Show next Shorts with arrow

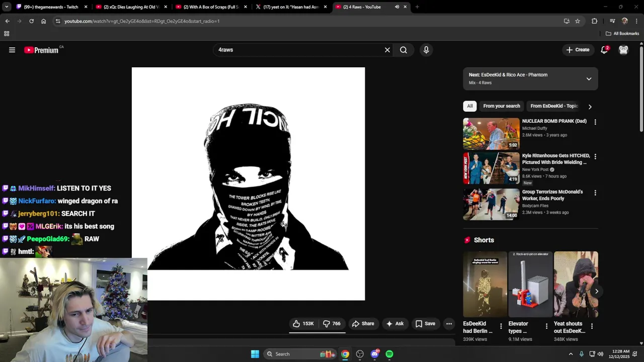pos(597,291)
